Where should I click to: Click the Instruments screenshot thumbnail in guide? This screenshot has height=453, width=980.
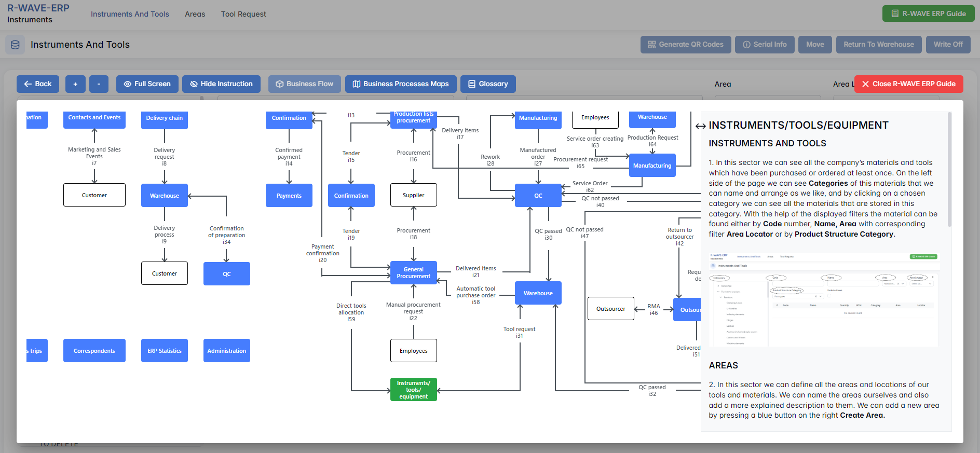click(824, 299)
